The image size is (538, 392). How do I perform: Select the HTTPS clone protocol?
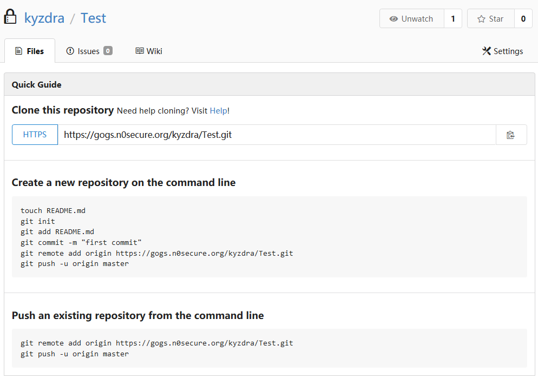point(35,135)
